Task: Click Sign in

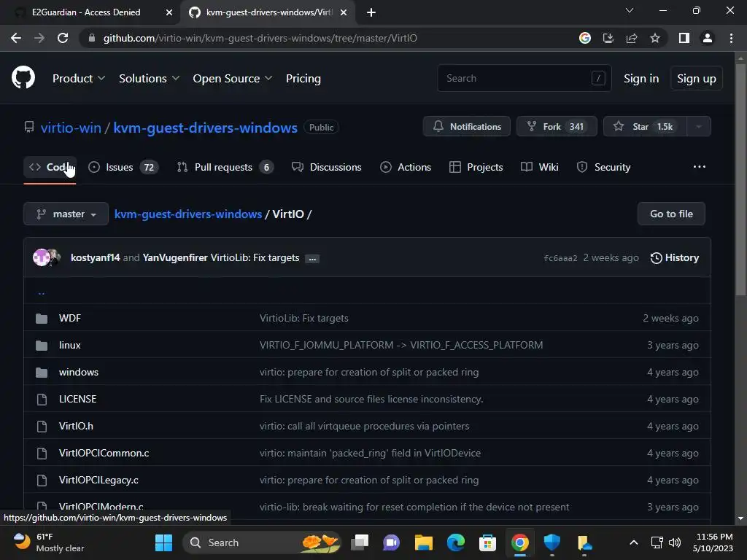Action: pyautogui.click(x=641, y=78)
